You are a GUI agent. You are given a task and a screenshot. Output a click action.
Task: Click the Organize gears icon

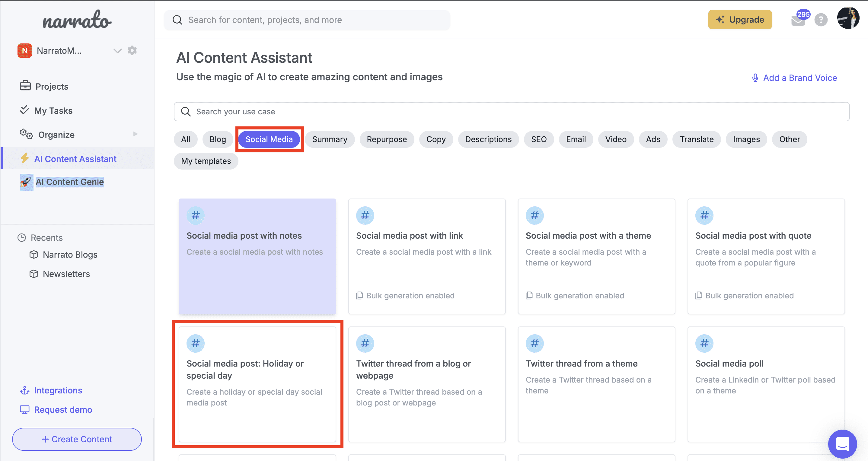pos(26,134)
